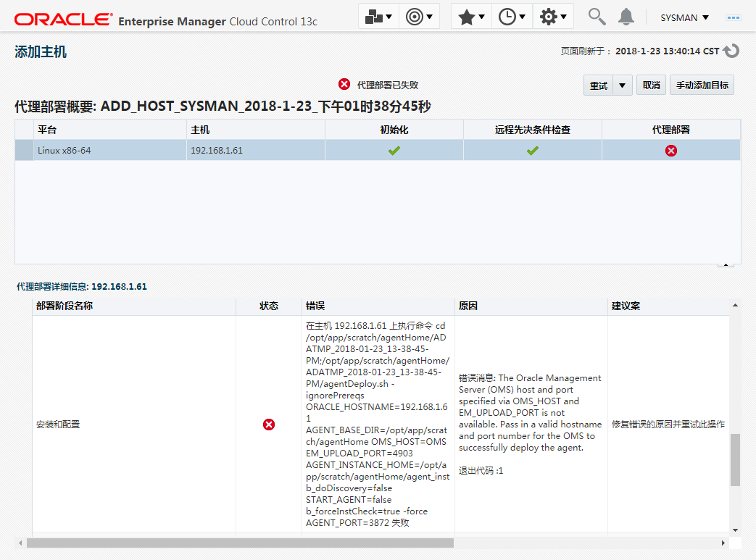The width and height of the screenshot is (756, 560).
Task: Open the Setup gear menu
Action: point(554,17)
